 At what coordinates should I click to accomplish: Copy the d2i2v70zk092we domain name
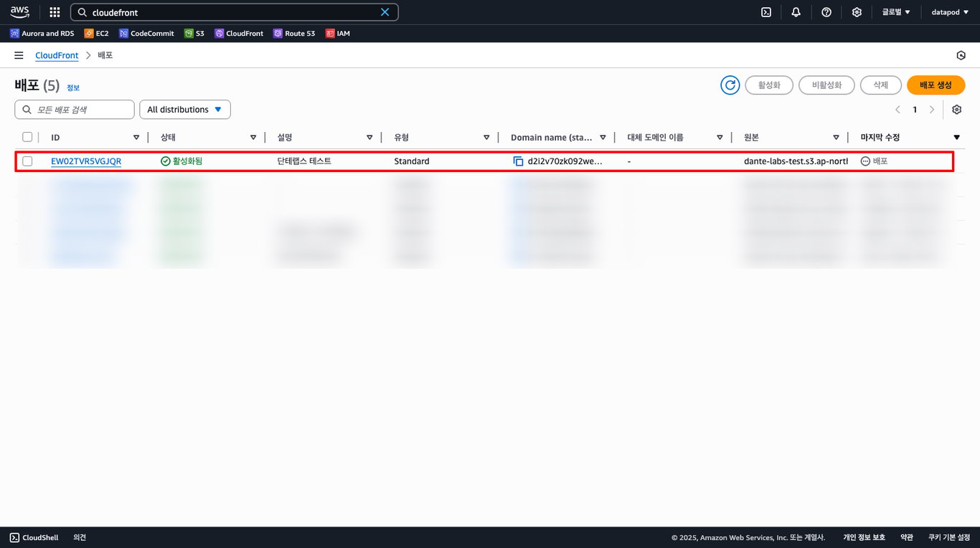coord(518,161)
